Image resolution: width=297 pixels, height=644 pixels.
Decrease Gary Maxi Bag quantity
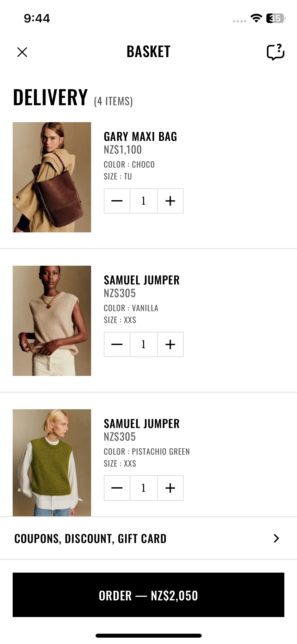tap(117, 201)
